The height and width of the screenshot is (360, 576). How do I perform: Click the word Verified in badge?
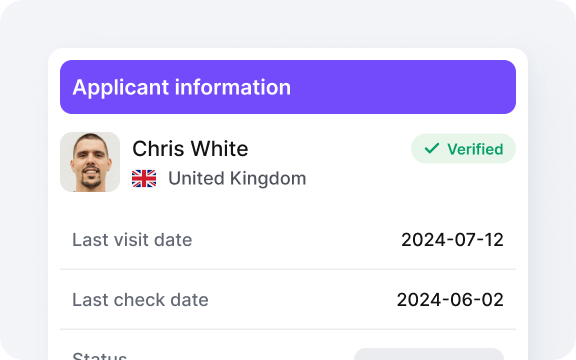point(475,149)
